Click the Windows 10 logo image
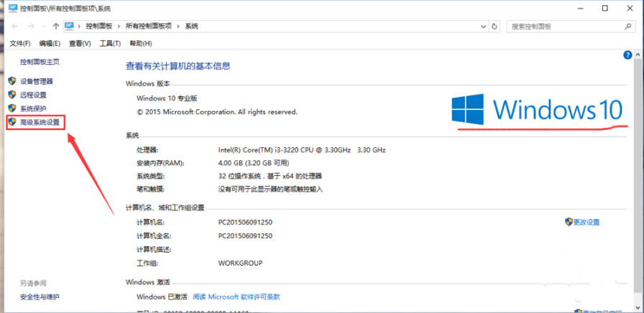 (x=537, y=110)
